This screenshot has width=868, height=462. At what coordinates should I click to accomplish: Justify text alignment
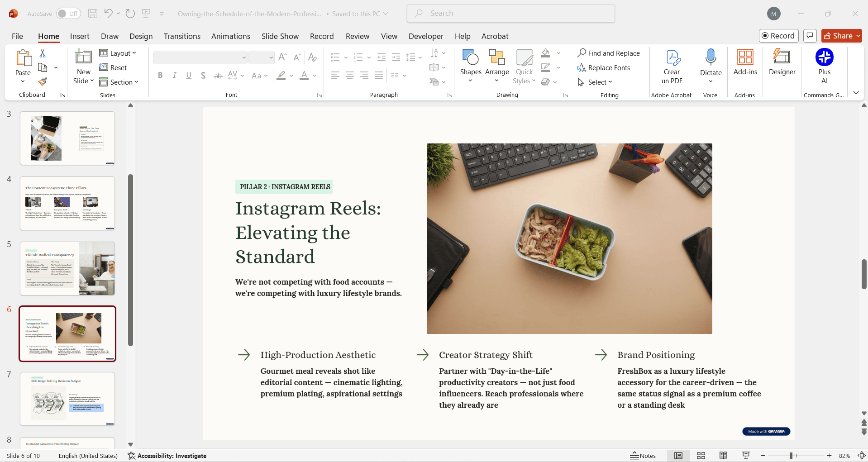[379, 76]
